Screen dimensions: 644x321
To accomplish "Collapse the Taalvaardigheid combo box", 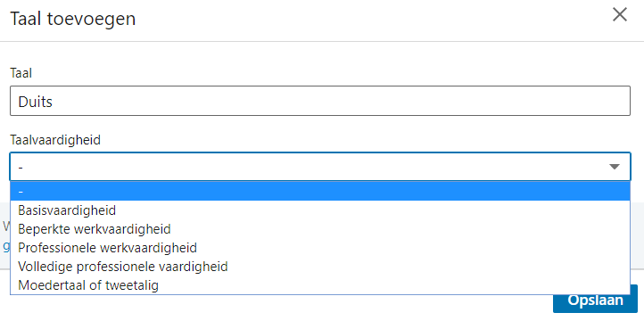I will pyautogui.click(x=320, y=167).
